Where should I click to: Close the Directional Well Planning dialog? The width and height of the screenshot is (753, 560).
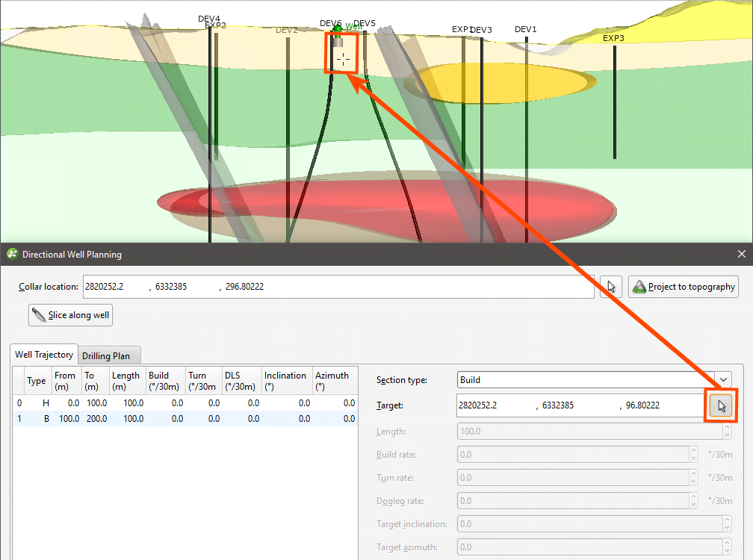(x=741, y=255)
